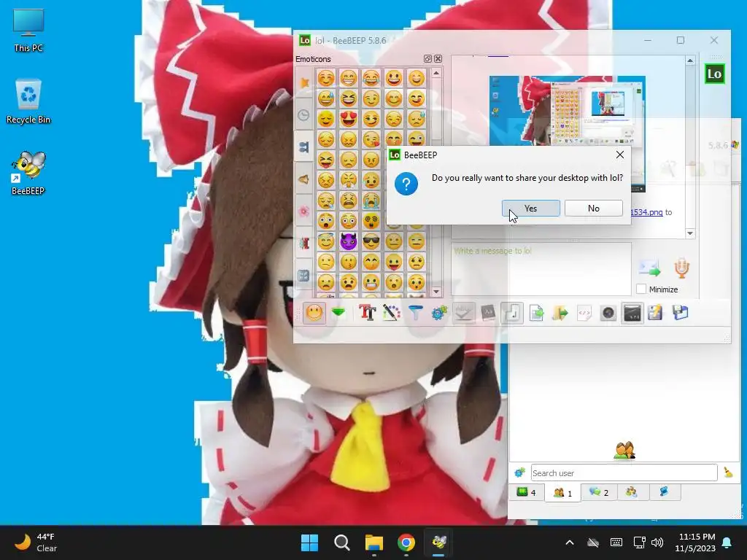The image size is (747, 560).
Task: Open favorites star emoticon tab
Action: 304,83
